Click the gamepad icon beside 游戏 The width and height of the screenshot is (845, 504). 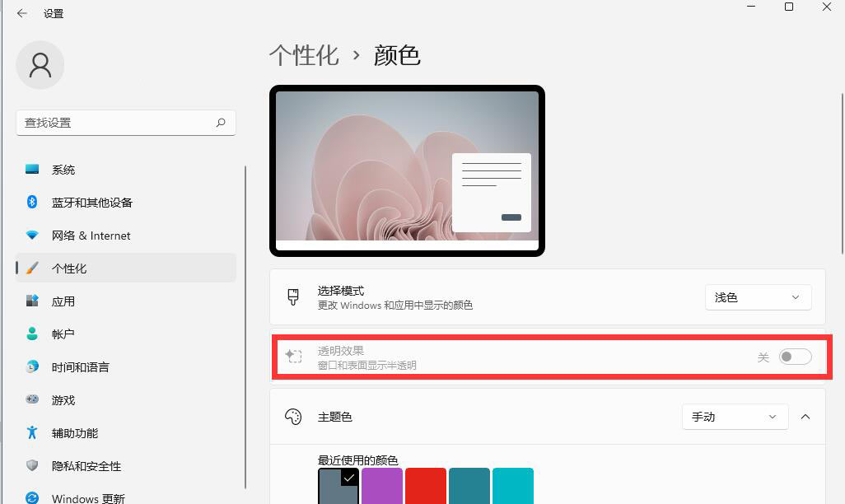(x=32, y=399)
